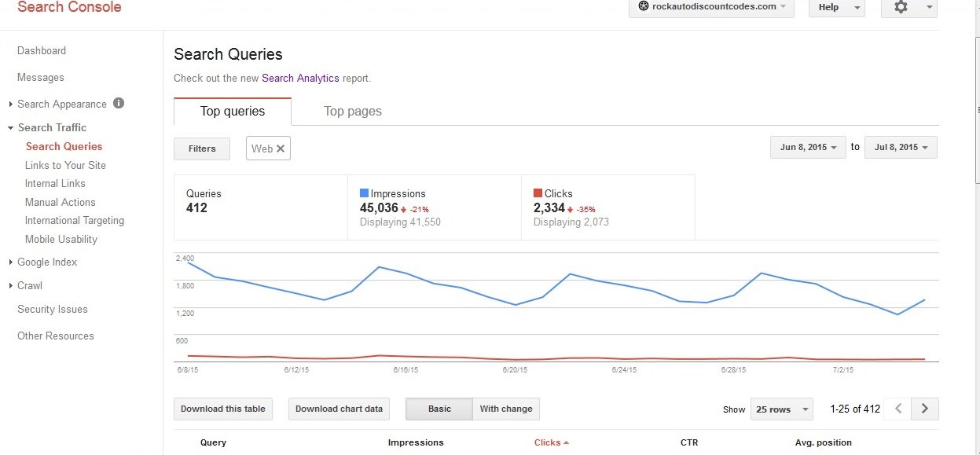Screen dimensions: 980x455
Task: Open the Jul 8, 2015 end date dropdown
Action: (x=901, y=148)
